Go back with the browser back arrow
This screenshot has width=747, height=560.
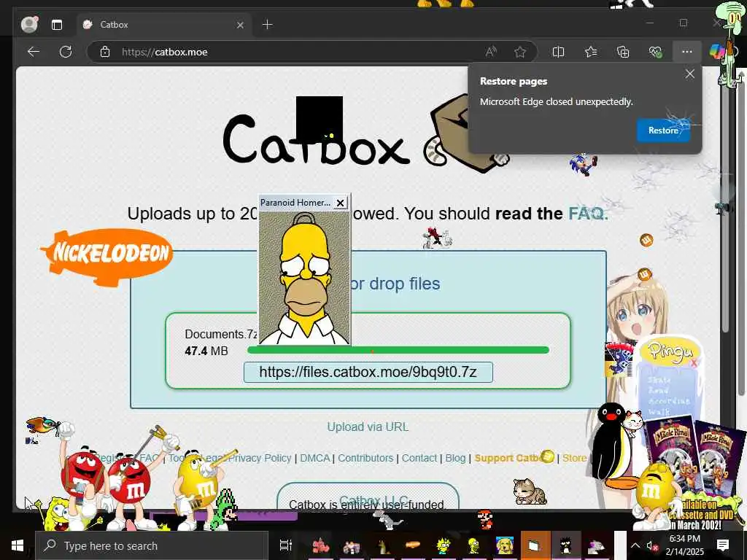pos(34,52)
